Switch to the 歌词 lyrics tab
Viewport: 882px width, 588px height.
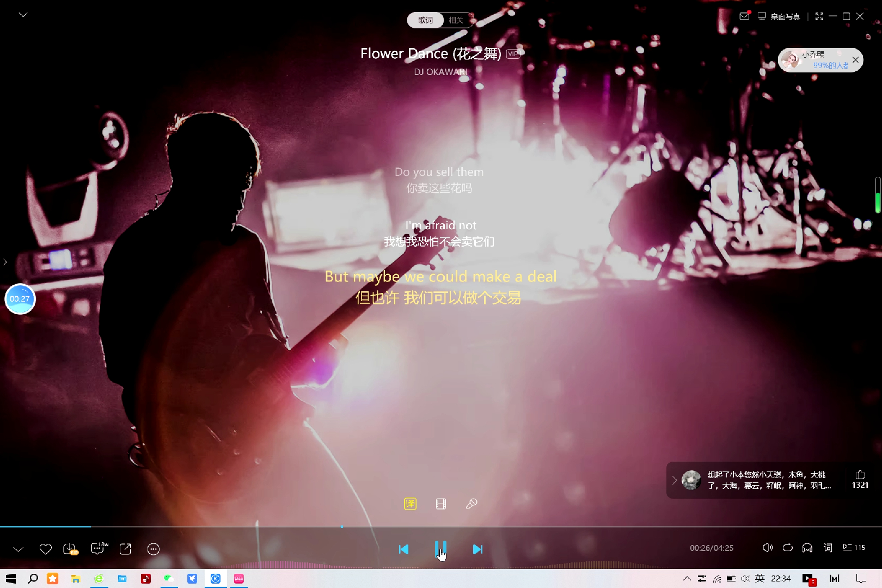point(425,20)
